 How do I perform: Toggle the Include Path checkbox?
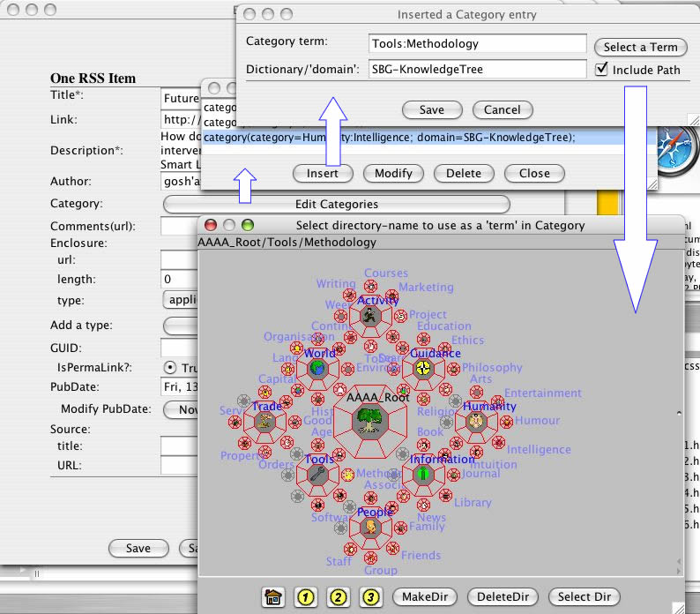pyautogui.click(x=602, y=70)
